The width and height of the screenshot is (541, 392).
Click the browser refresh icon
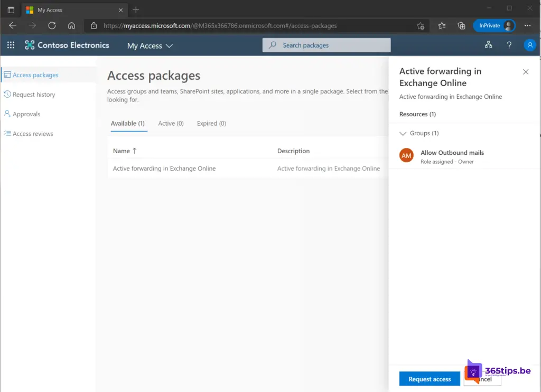tap(52, 25)
